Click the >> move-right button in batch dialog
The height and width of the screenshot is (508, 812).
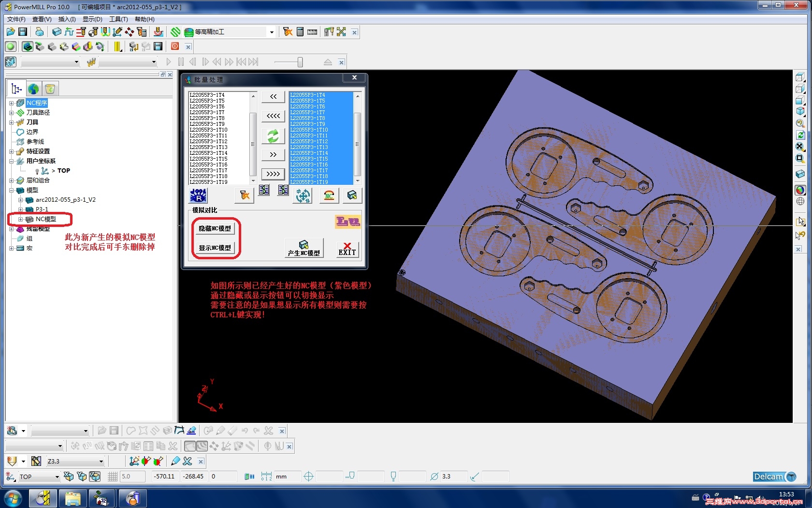point(273,155)
